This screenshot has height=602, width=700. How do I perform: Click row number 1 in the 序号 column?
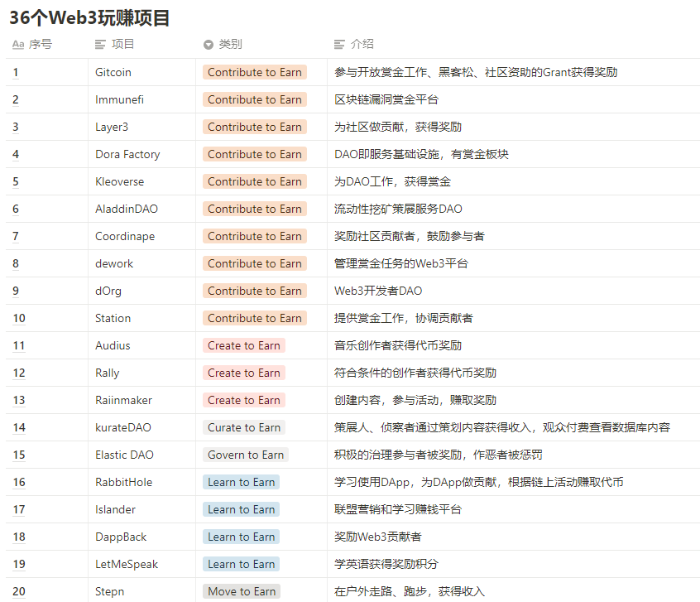15,72
